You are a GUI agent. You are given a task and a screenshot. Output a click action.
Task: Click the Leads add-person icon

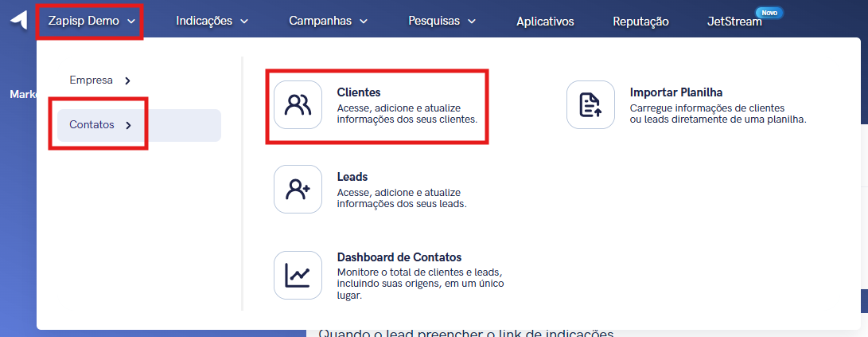[298, 189]
